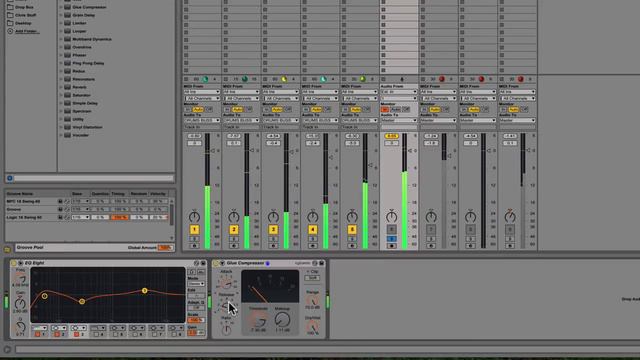
Task: Open track 1 All Channels dropdown
Action: (x=202, y=98)
